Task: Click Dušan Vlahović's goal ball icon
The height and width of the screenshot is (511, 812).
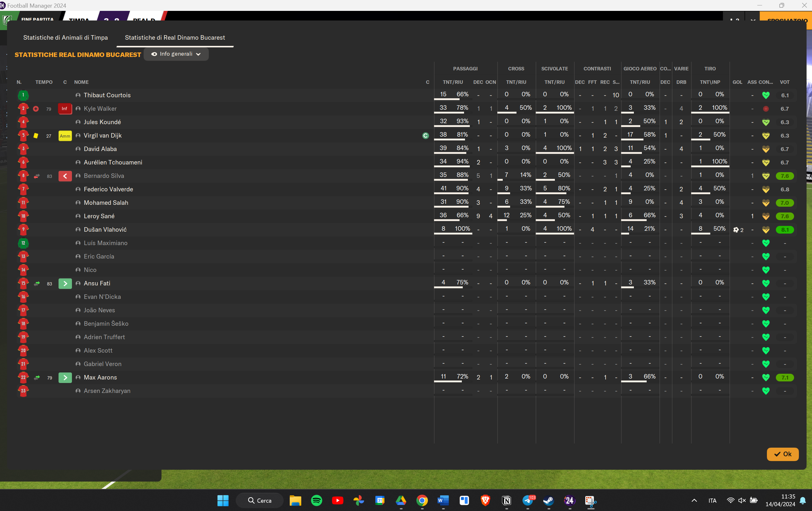Action: tap(736, 230)
